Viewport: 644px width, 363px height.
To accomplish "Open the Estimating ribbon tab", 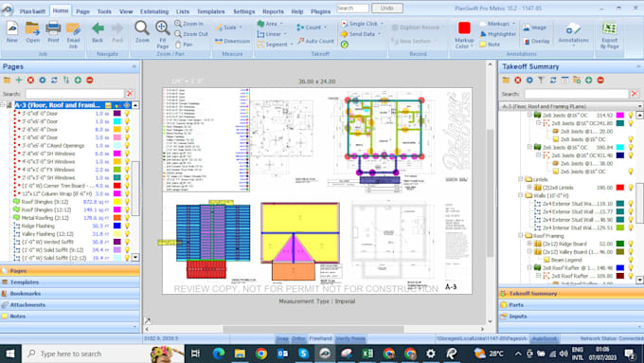I will (154, 11).
